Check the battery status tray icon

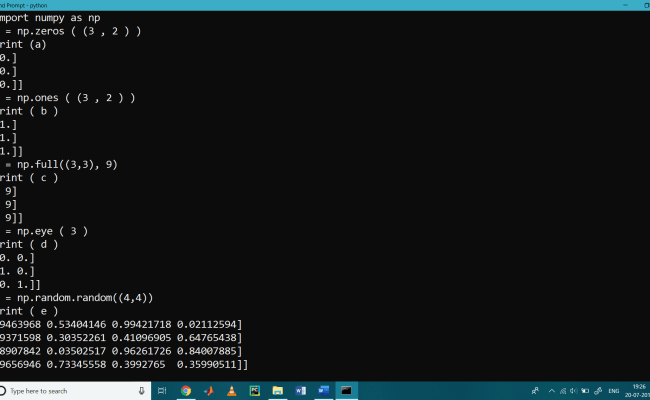click(x=585, y=391)
